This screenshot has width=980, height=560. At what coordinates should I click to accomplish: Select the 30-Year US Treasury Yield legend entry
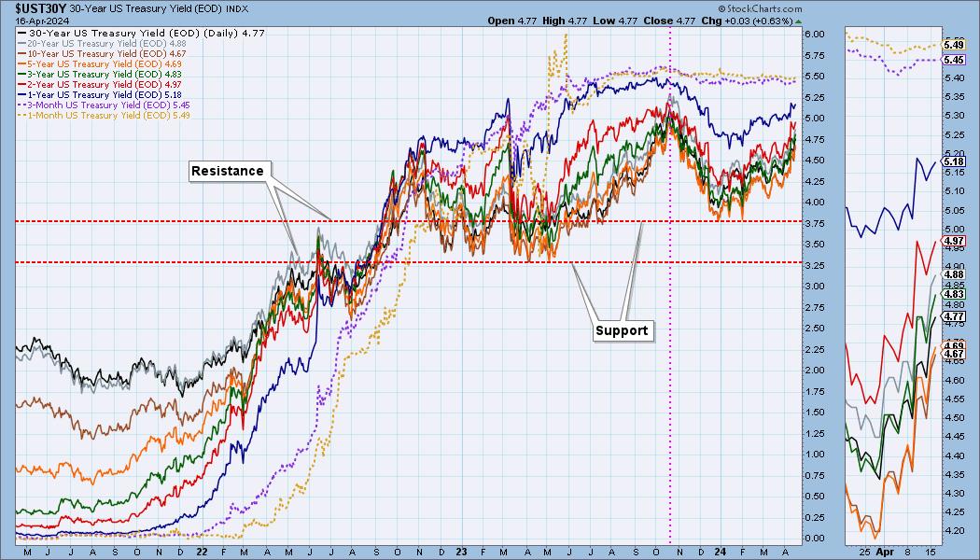click(142, 33)
